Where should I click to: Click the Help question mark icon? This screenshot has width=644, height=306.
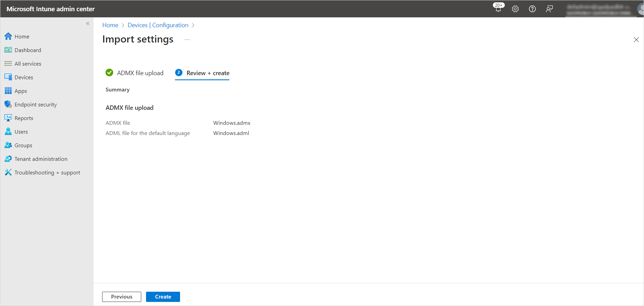(532, 9)
